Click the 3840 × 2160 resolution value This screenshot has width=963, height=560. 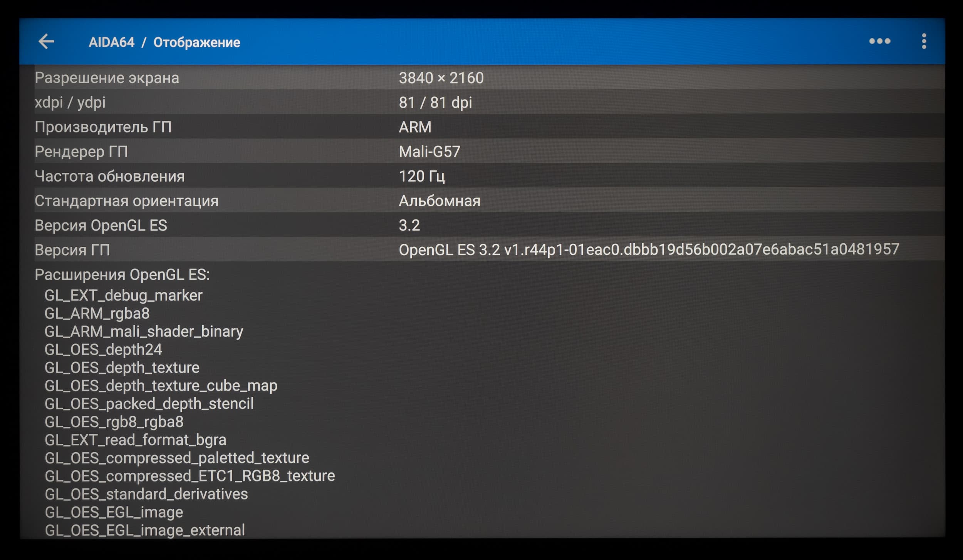coord(441,78)
